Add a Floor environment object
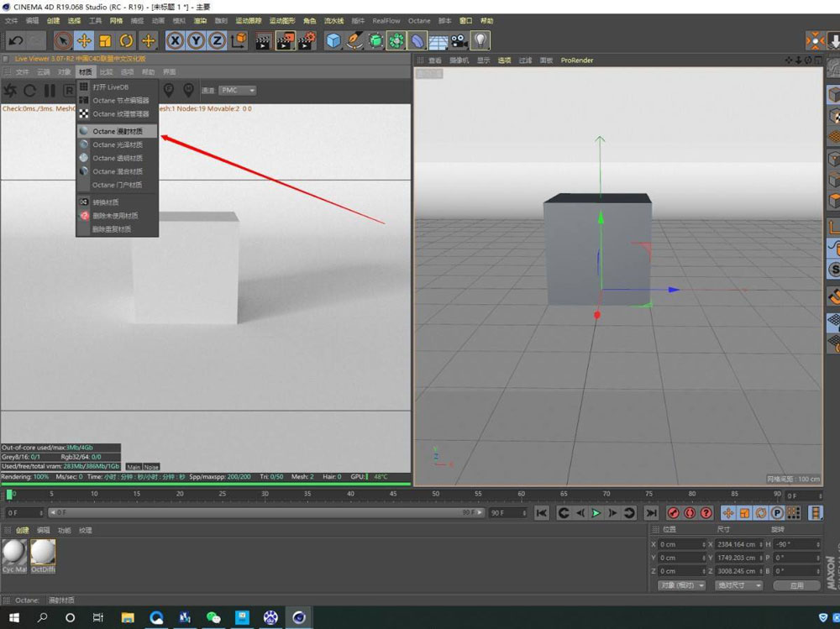The image size is (840, 629). [438, 40]
